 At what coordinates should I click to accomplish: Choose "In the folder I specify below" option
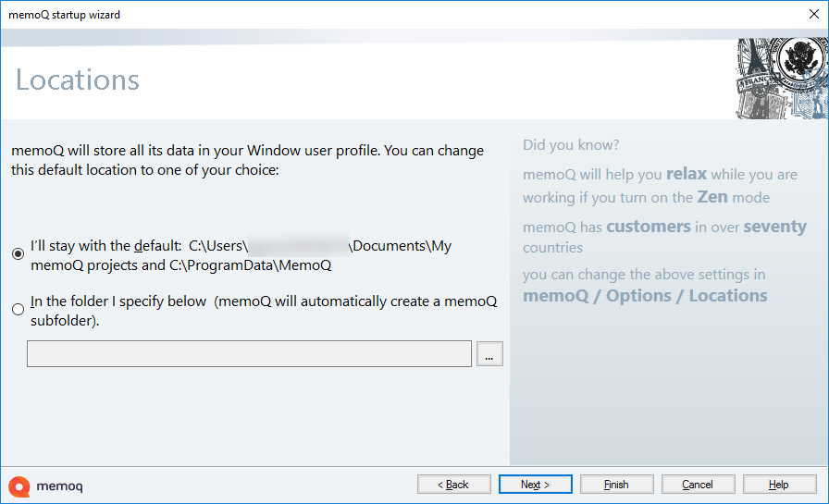(19, 310)
